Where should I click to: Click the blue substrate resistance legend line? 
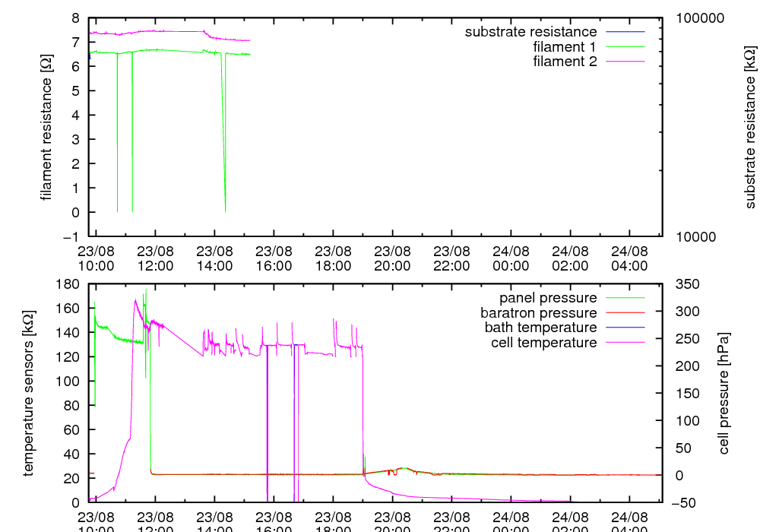pyautogui.click(x=625, y=32)
